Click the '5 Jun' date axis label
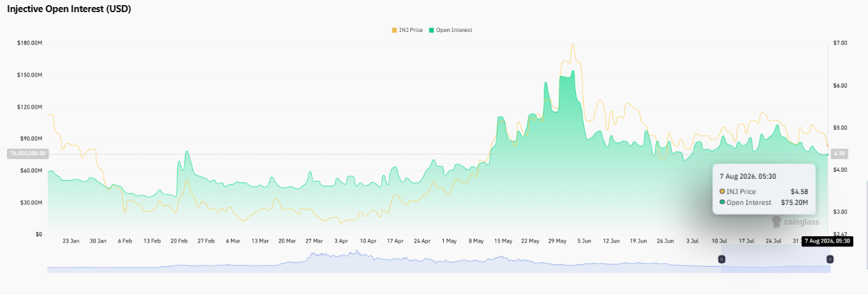868x295 pixels. click(x=584, y=241)
